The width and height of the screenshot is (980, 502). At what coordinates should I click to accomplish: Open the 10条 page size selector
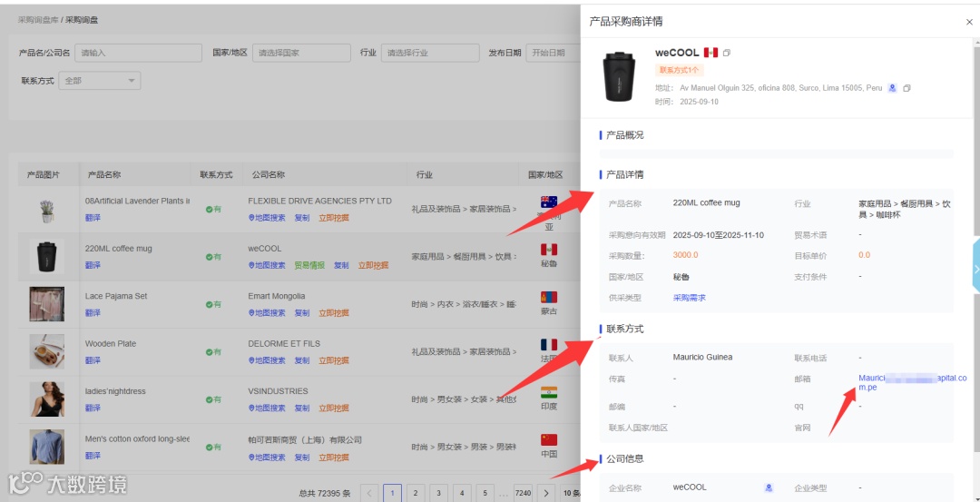coord(570,493)
